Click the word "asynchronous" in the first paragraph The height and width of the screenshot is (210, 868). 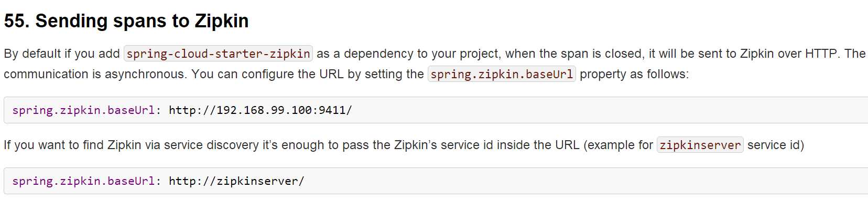point(146,74)
